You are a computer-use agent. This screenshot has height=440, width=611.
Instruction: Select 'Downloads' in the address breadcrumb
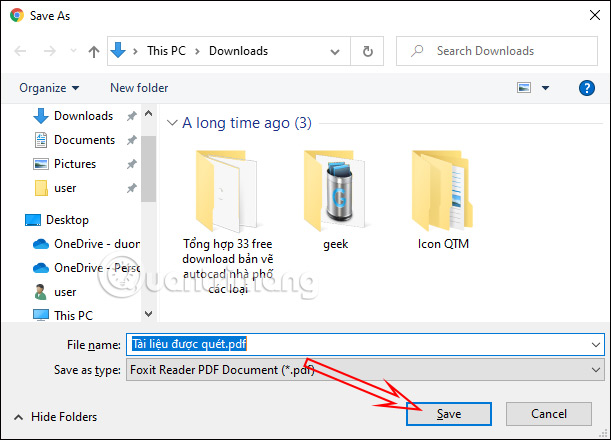tap(238, 51)
